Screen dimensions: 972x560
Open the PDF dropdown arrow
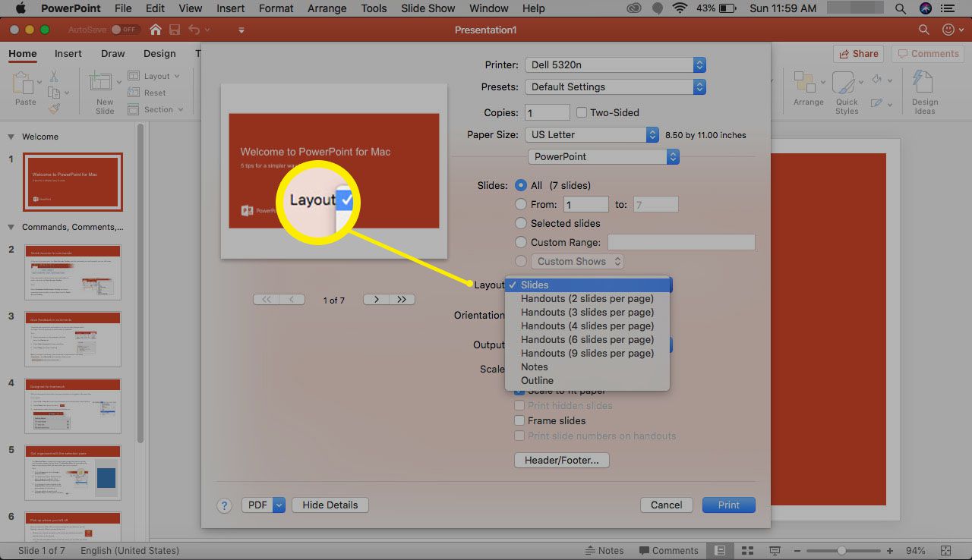click(x=279, y=505)
